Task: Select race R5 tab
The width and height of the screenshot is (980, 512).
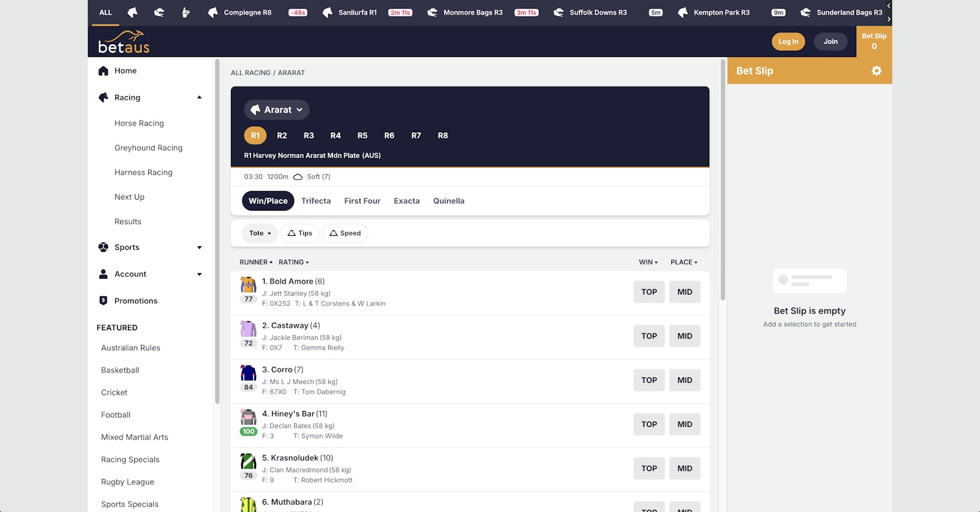Action: point(362,135)
